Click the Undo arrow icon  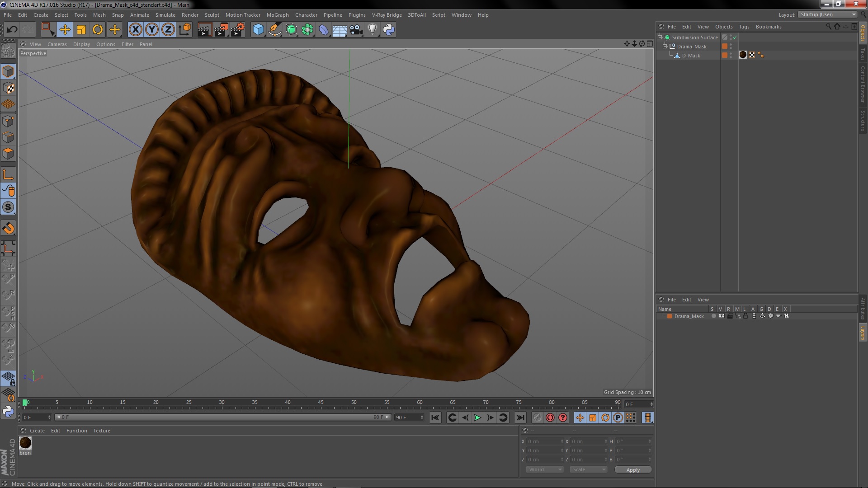(12, 30)
